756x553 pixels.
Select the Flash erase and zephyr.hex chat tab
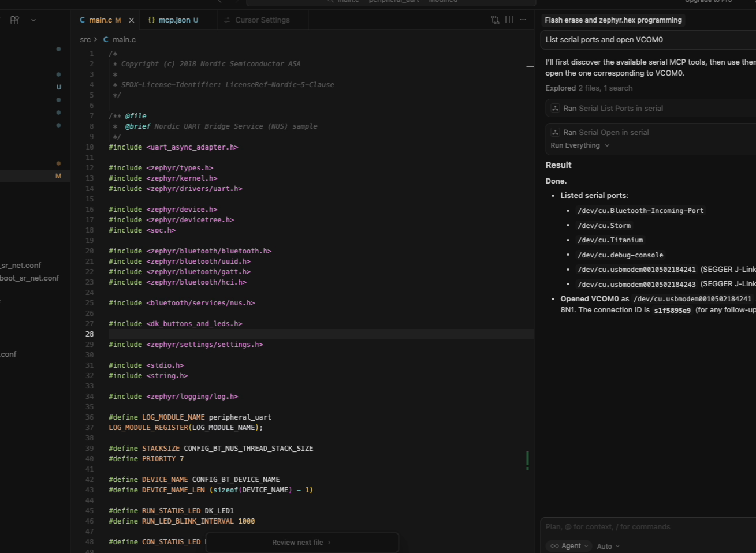click(x=613, y=20)
